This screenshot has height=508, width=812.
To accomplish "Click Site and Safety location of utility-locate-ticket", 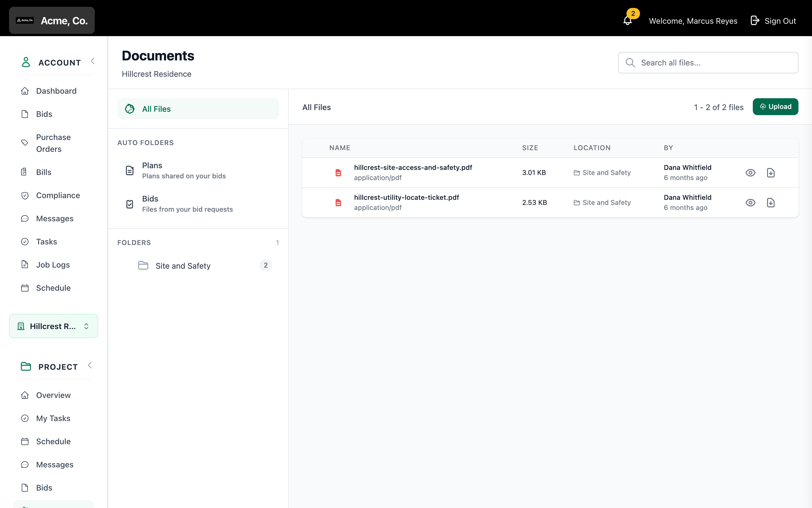I will point(602,203).
